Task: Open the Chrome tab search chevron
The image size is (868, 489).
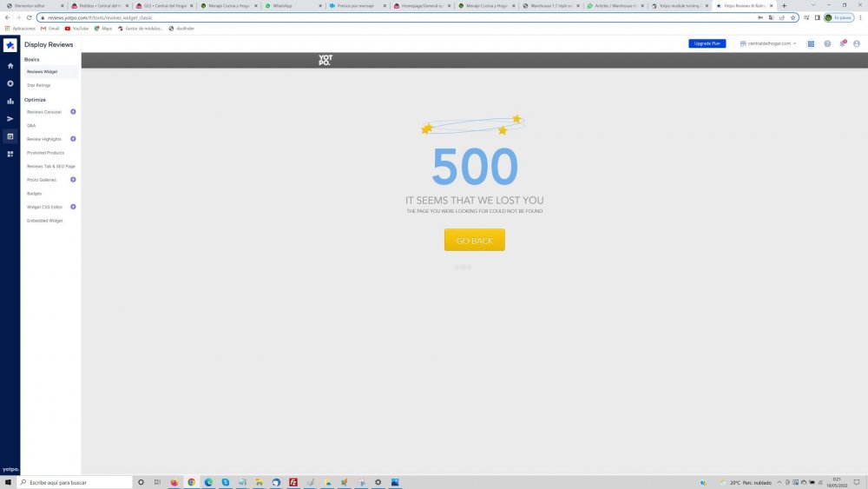Action: [813, 5]
